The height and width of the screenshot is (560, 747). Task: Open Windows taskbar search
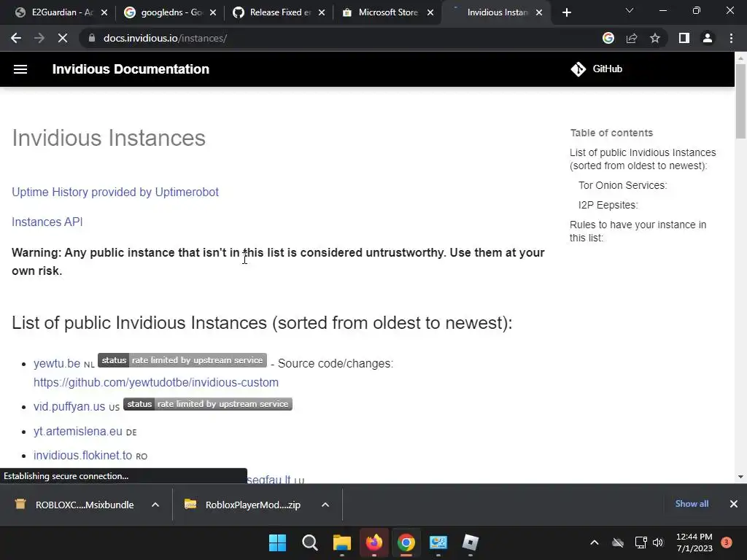[x=309, y=542]
